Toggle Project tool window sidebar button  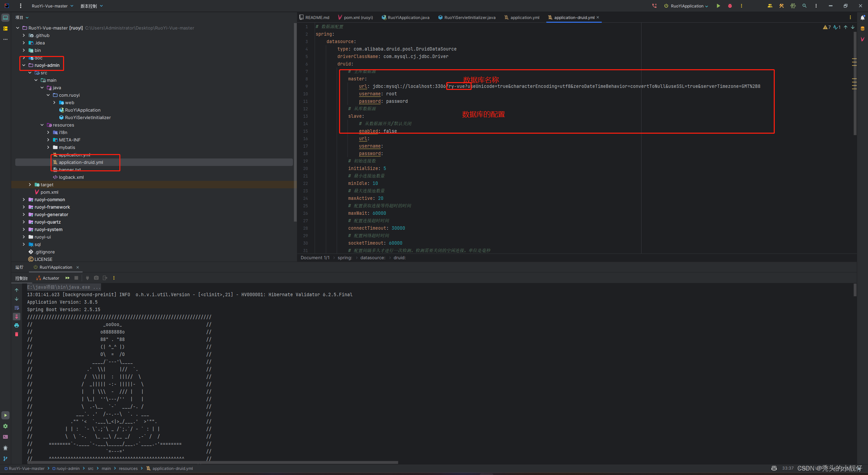pyautogui.click(x=5, y=17)
